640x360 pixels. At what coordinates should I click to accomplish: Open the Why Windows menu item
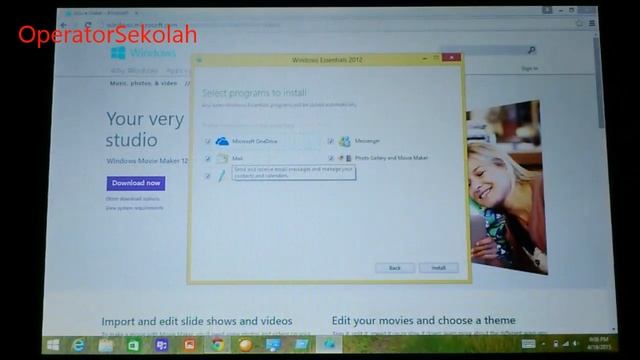click(134, 71)
